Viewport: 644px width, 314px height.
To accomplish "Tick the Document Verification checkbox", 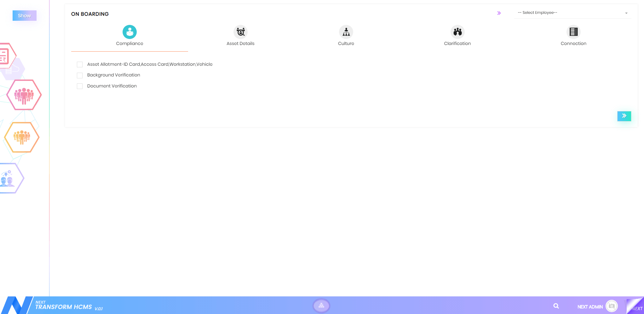I will pyautogui.click(x=80, y=86).
